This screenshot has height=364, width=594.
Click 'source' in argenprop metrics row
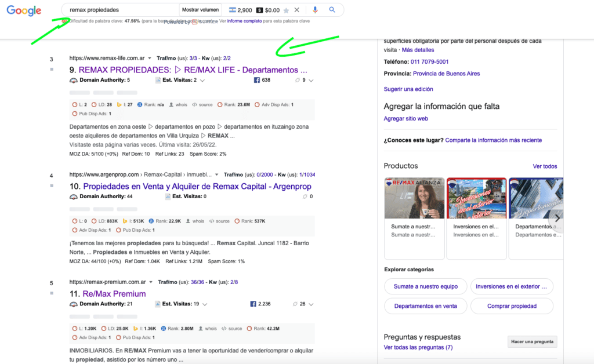[x=219, y=221]
